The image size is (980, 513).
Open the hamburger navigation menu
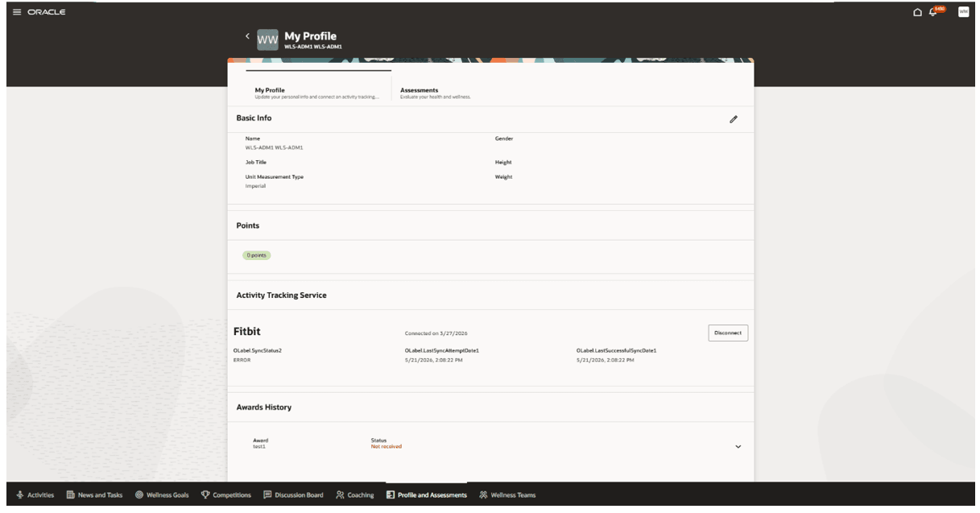pyautogui.click(x=16, y=12)
